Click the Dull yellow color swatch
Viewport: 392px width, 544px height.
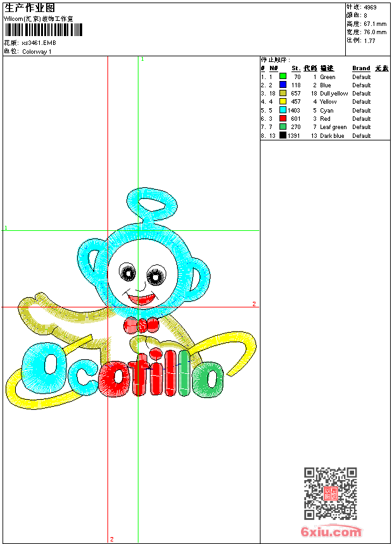click(283, 93)
